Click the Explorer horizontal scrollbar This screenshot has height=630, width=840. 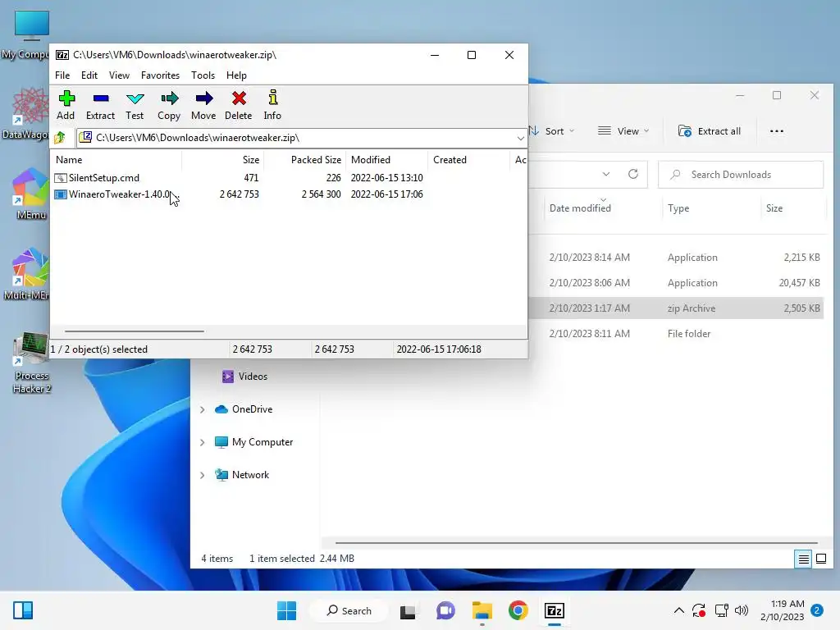tap(576, 543)
